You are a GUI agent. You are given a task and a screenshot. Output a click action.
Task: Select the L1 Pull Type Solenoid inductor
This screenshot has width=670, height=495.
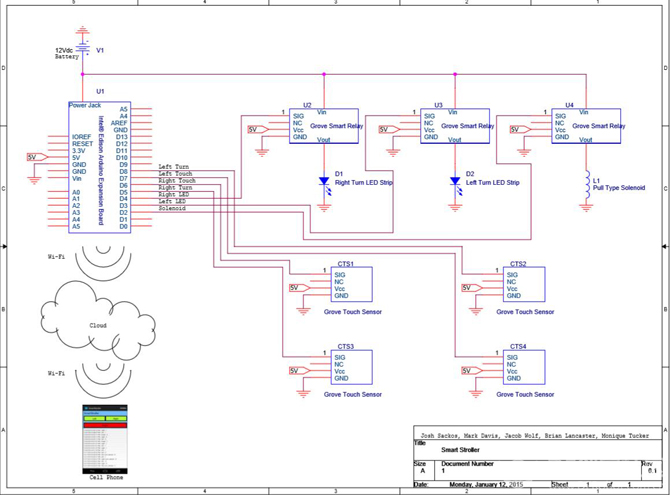pyautogui.click(x=587, y=185)
